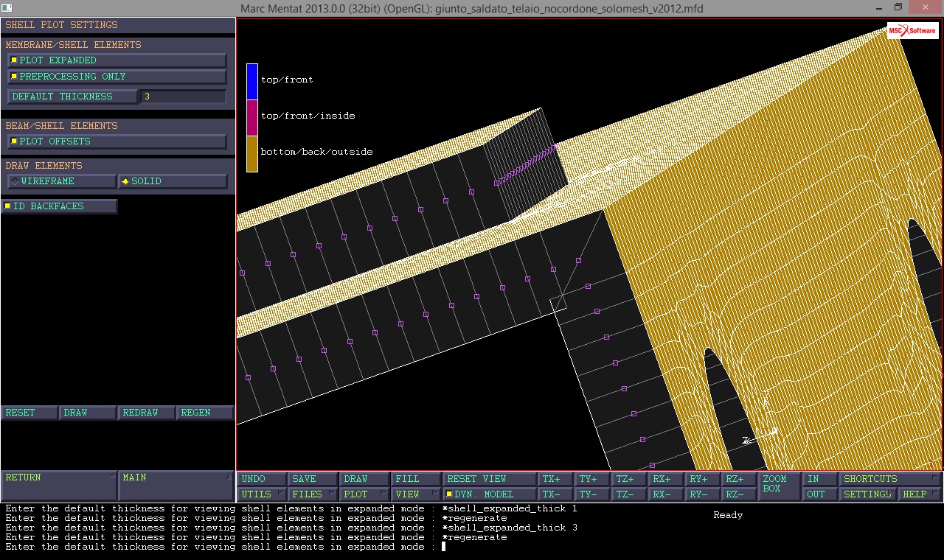Click the gold bottom/back/outside legend swatch
This screenshot has height=560, width=944.
pyautogui.click(x=252, y=154)
